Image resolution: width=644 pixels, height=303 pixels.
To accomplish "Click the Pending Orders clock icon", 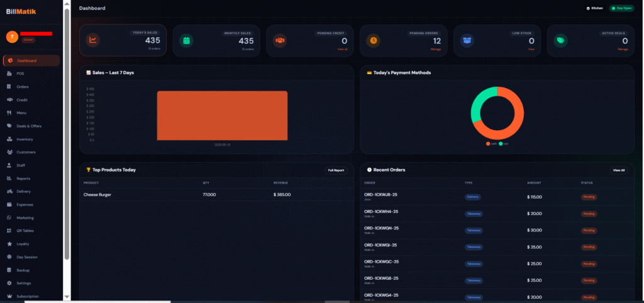I will (374, 40).
